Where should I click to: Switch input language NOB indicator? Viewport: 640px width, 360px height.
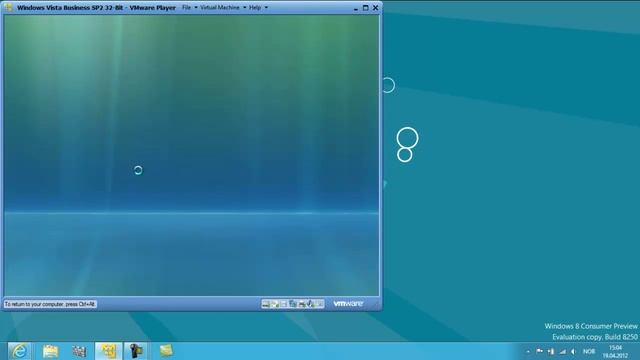click(589, 351)
